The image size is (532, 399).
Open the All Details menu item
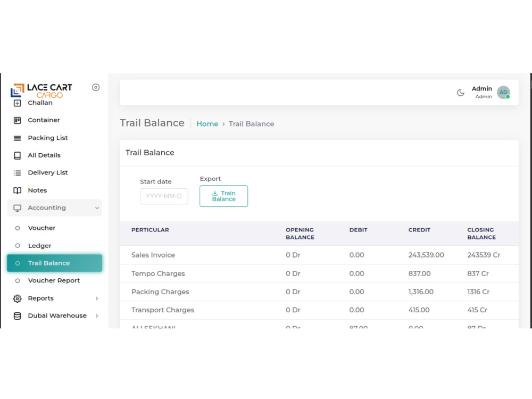[x=44, y=155]
